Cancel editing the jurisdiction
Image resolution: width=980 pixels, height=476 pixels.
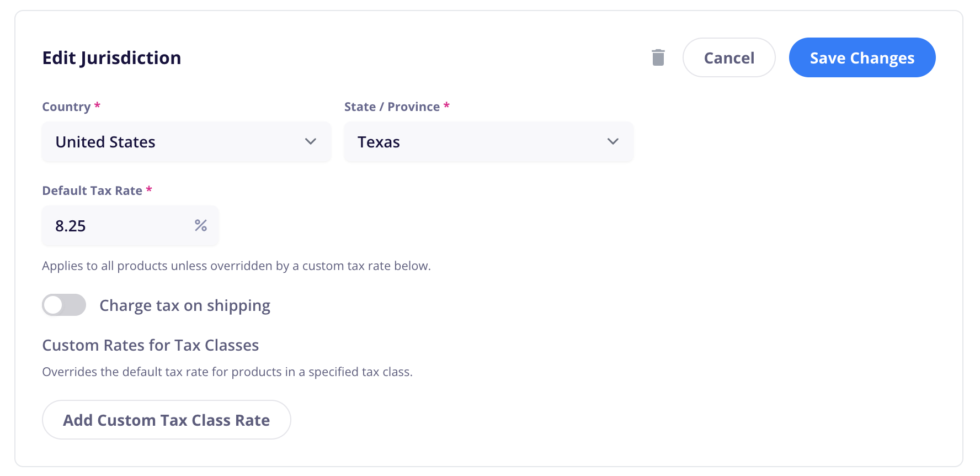(x=729, y=57)
